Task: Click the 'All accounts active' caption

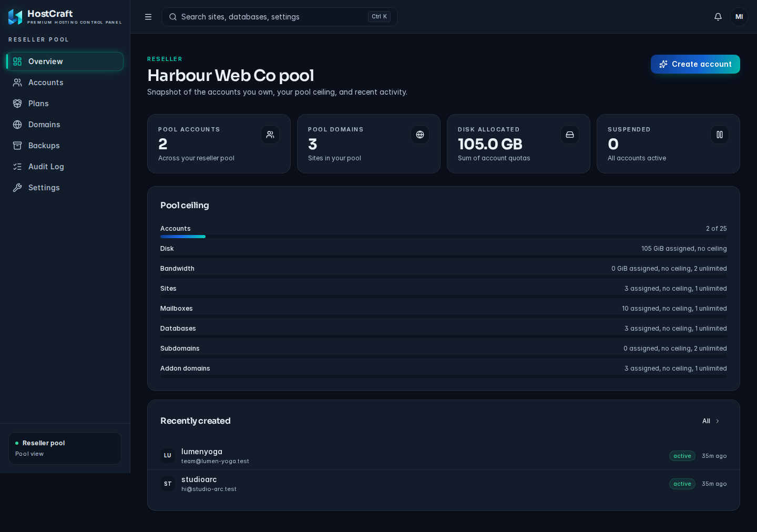Action: 637,158
